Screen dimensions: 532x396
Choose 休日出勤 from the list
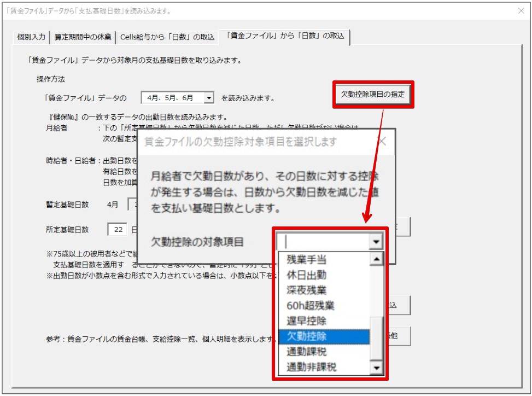[324, 275]
